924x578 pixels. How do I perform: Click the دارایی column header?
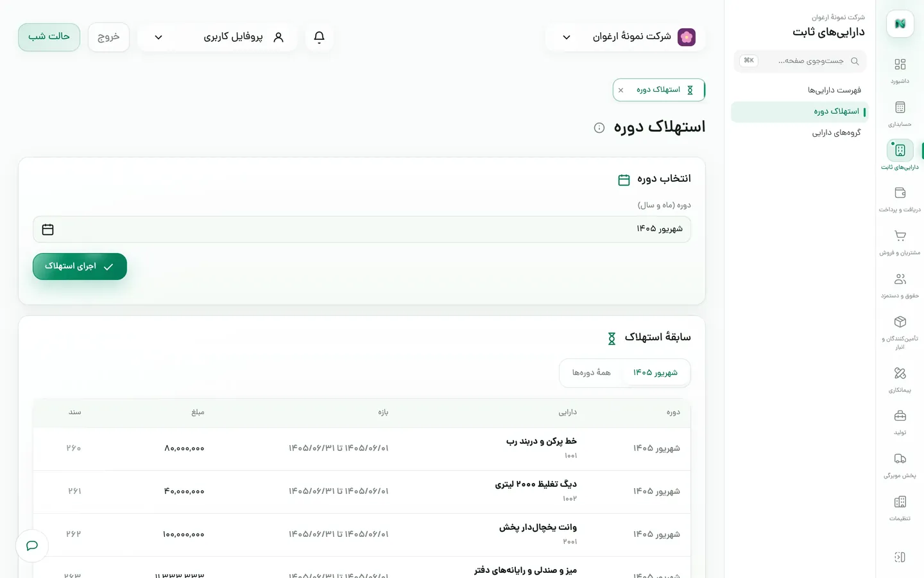coord(567,412)
